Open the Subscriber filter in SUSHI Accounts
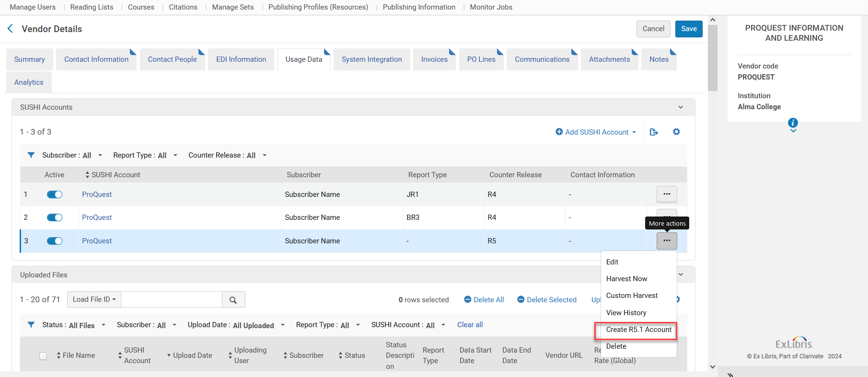This screenshot has width=868, height=377. (x=72, y=155)
